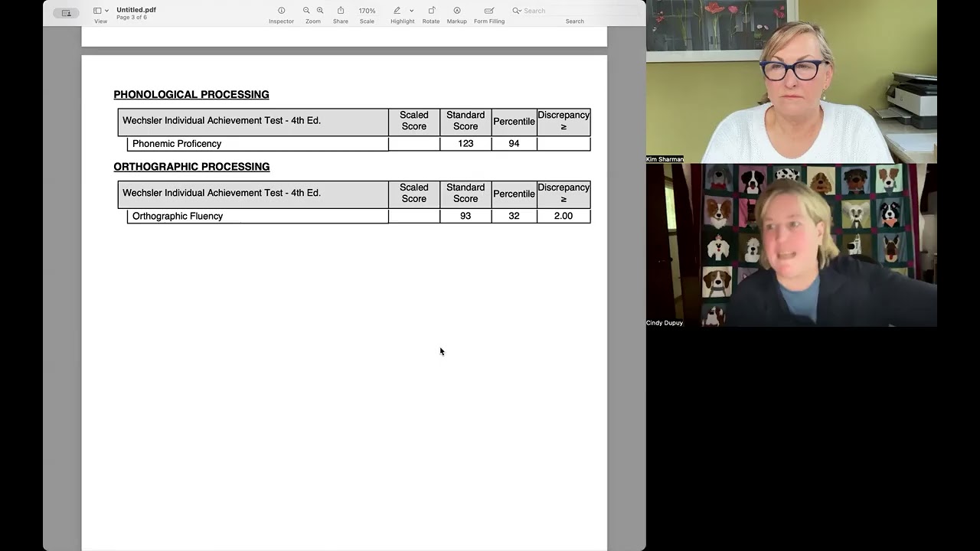Click the Orthographic Processing heading
The height and width of the screenshot is (551, 980).
191,167
